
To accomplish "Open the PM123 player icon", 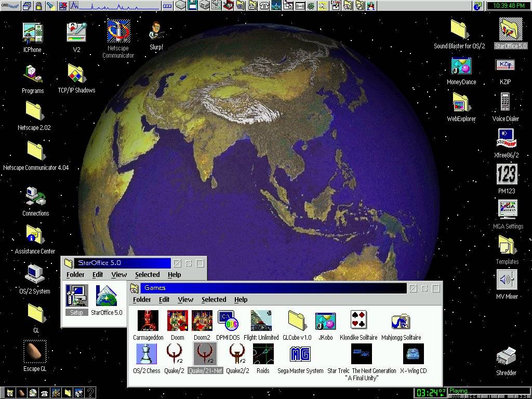I will pyautogui.click(x=507, y=179).
